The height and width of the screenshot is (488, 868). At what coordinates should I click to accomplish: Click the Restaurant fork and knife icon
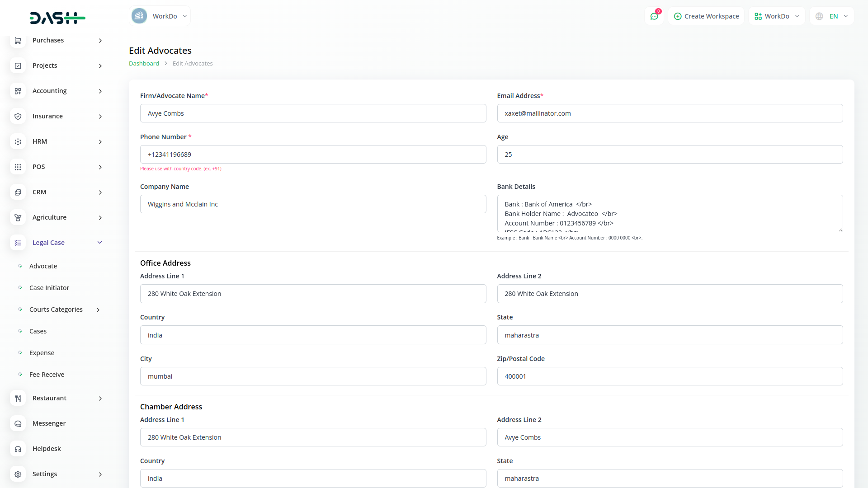pyautogui.click(x=18, y=398)
